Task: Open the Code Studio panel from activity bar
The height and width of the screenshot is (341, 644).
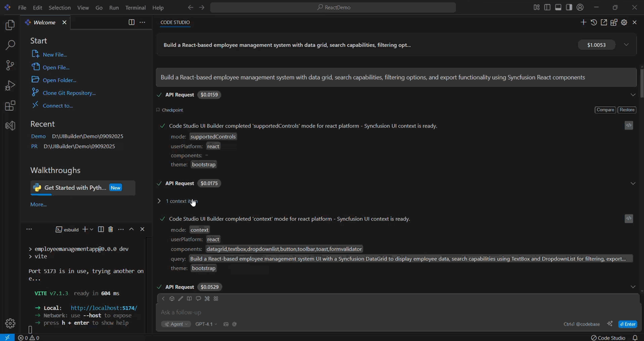Action: pos(10,125)
